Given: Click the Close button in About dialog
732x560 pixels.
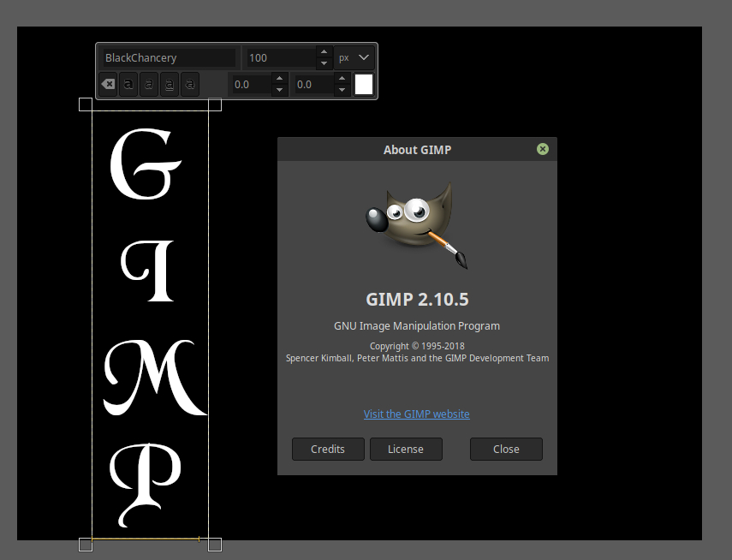Looking at the screenshot, I should [506, 449].
